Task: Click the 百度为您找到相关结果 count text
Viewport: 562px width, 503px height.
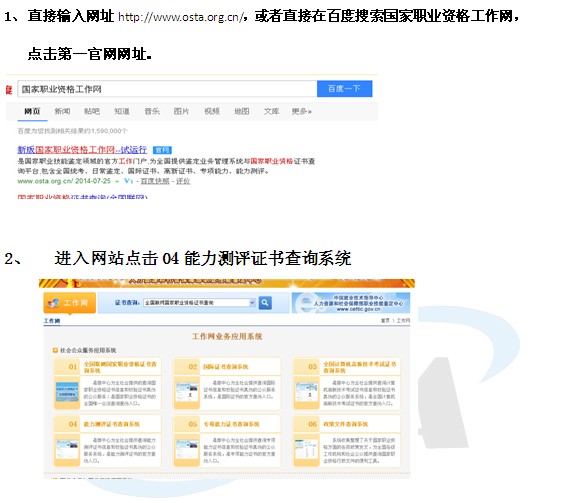Action: coord(72,131)
